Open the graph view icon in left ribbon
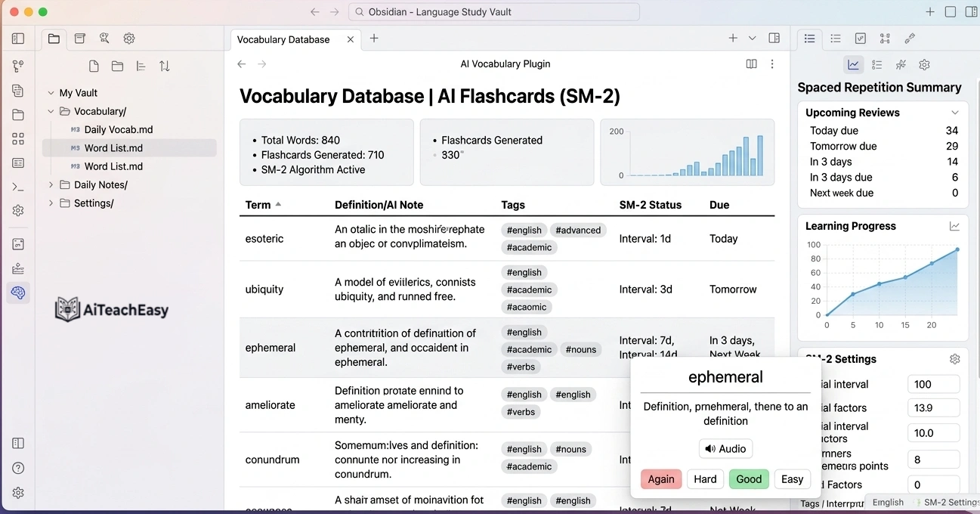The image size is (980, 514). [x=17, y=66]
